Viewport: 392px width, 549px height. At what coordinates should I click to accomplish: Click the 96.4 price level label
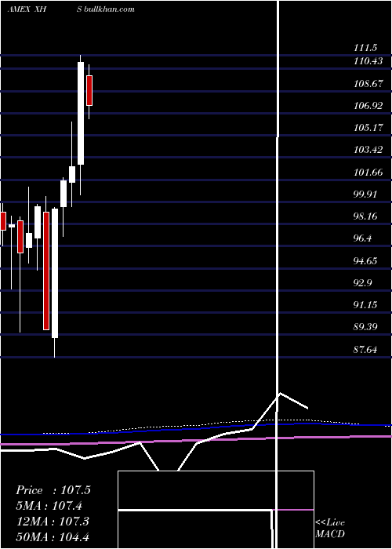click(x=362, y=238)
